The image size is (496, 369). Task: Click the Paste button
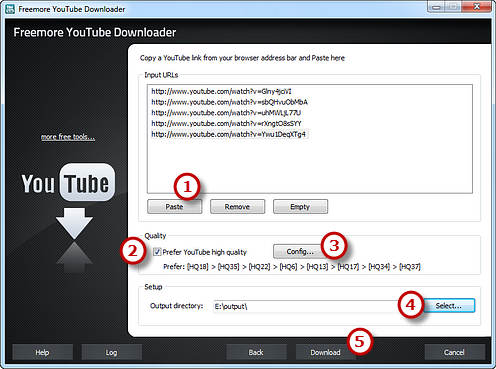coord(174,207)
